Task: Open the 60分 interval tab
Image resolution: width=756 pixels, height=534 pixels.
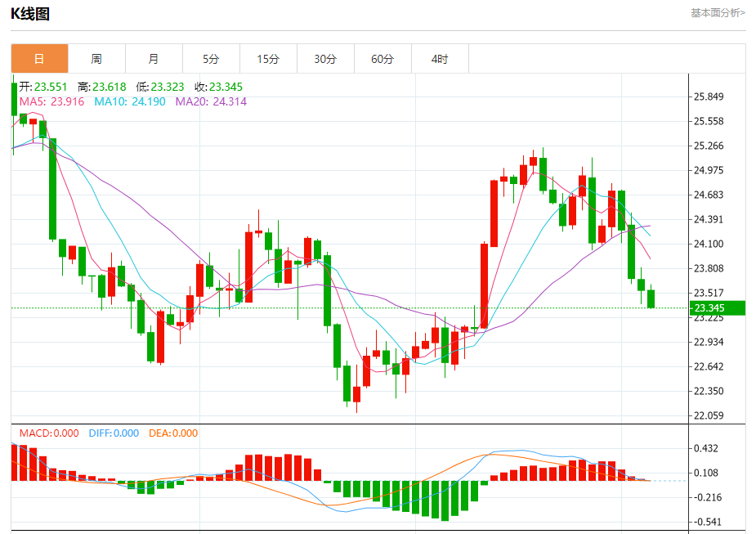Action: pyautogui.click(x=382, y=59)
